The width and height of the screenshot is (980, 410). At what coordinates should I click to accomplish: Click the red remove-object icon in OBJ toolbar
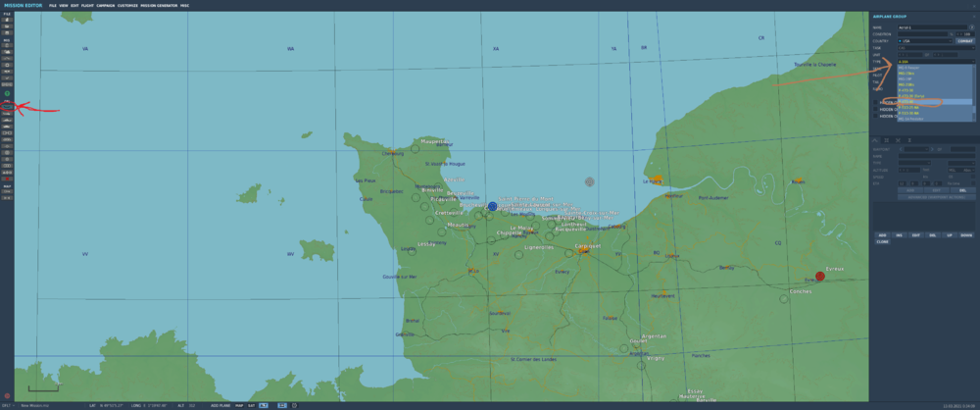(7, 179)
